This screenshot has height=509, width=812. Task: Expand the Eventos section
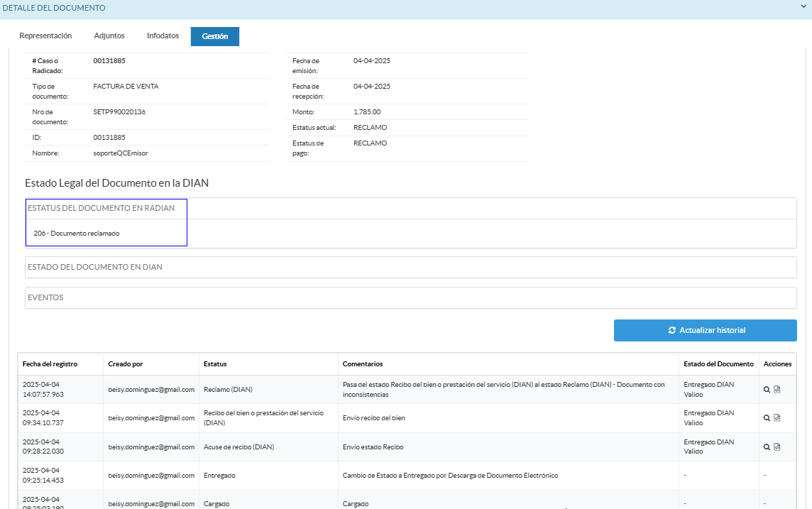pos(45,297)
